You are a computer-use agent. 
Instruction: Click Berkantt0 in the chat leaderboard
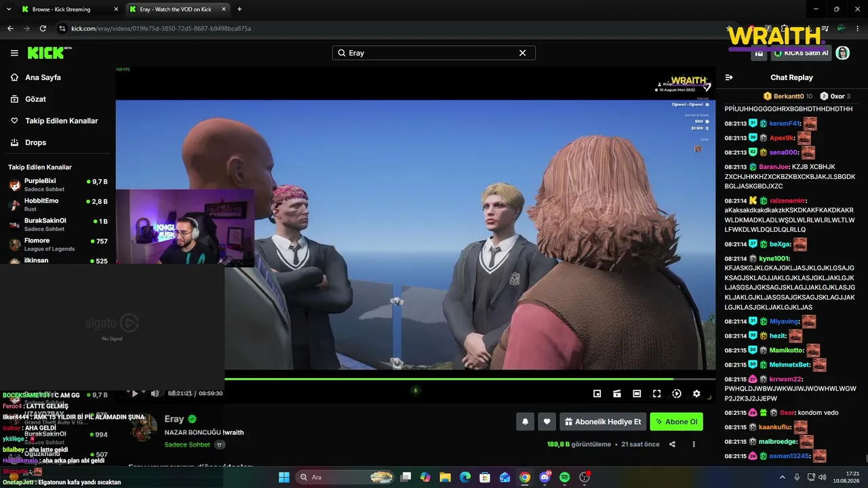(789, 96)
